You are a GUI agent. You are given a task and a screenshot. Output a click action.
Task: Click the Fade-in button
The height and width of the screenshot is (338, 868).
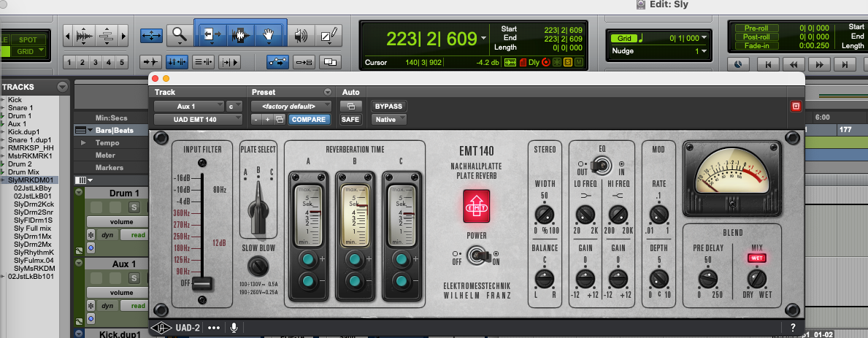pos(756,45)
